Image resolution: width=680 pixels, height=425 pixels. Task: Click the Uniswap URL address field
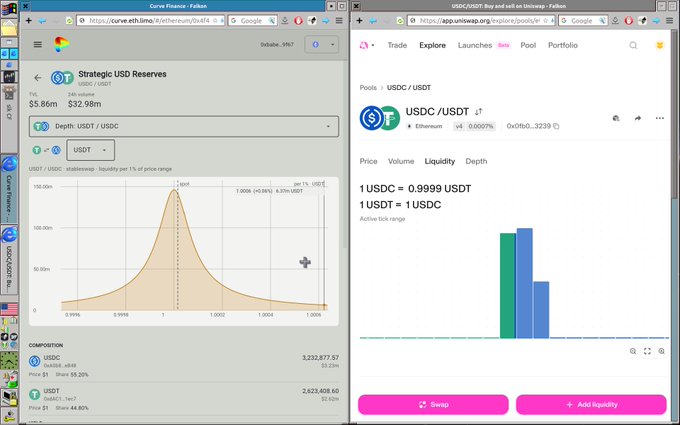480,20
